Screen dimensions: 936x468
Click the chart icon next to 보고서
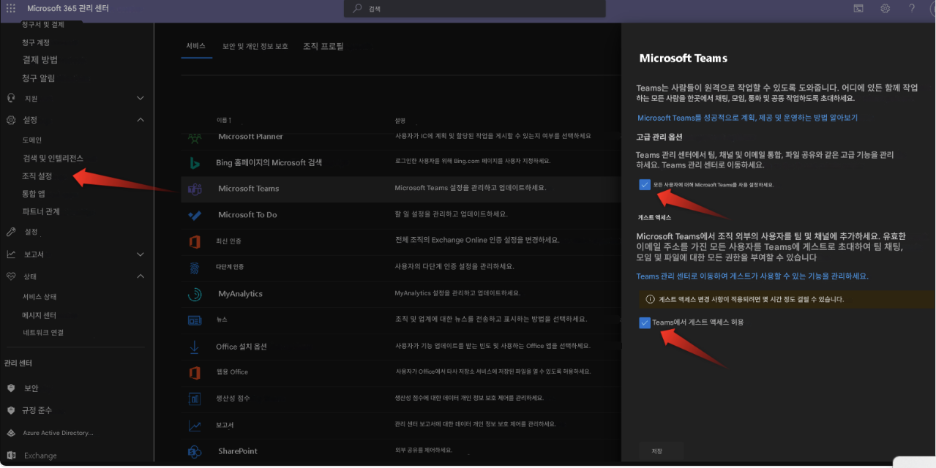[x=11, y=254]
